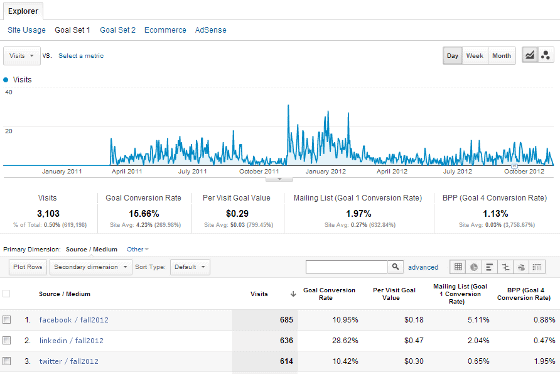This screenshot has width=560, height=374.
Task: Select the term cloud view icon
Action: click(x=521, y=267)
